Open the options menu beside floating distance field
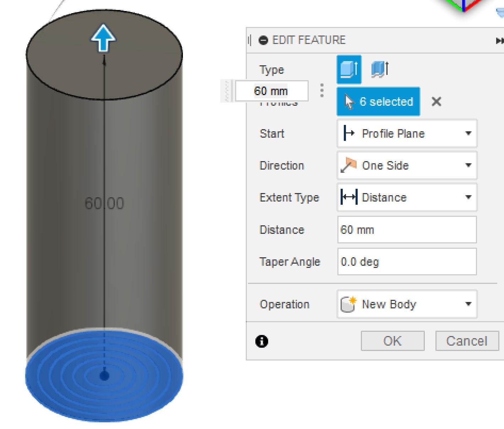The image size is (504, 429). pos(322,90)
